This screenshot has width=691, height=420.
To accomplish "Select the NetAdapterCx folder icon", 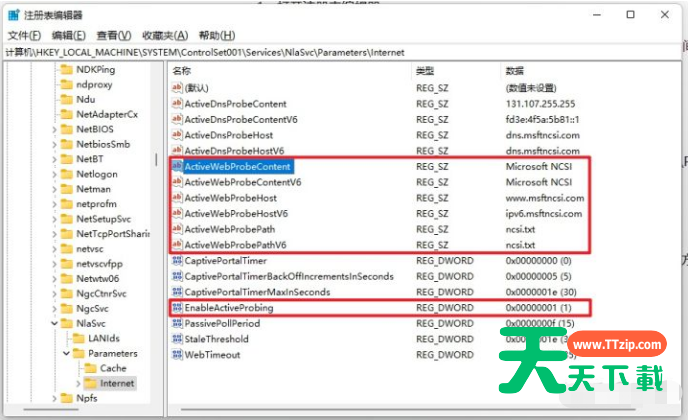I will (67, 115).
